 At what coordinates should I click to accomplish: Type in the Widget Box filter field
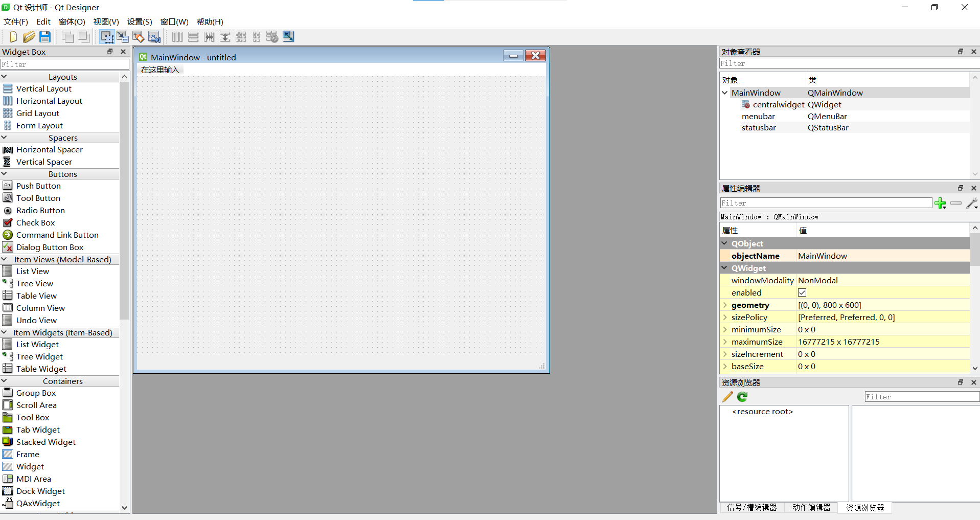click(65, 64)
